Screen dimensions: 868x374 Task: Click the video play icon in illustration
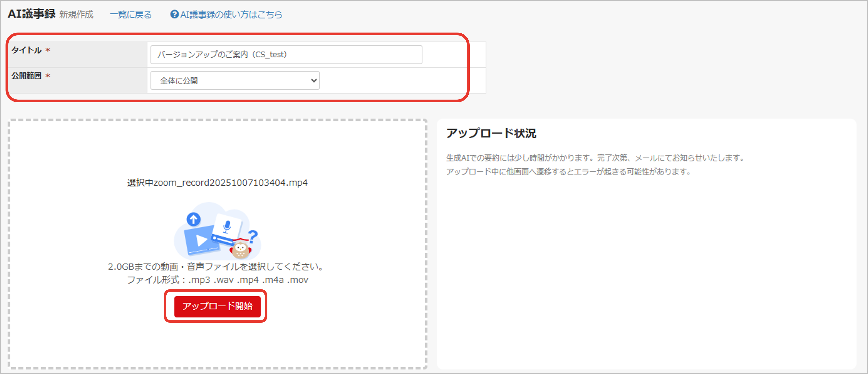[x=201, y=241]
